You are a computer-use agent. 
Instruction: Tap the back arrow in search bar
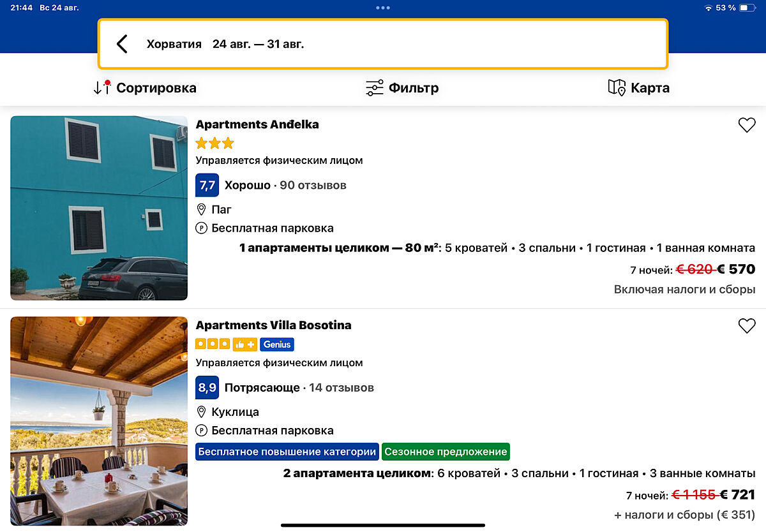pyautogui.click(x=122, y=44)
